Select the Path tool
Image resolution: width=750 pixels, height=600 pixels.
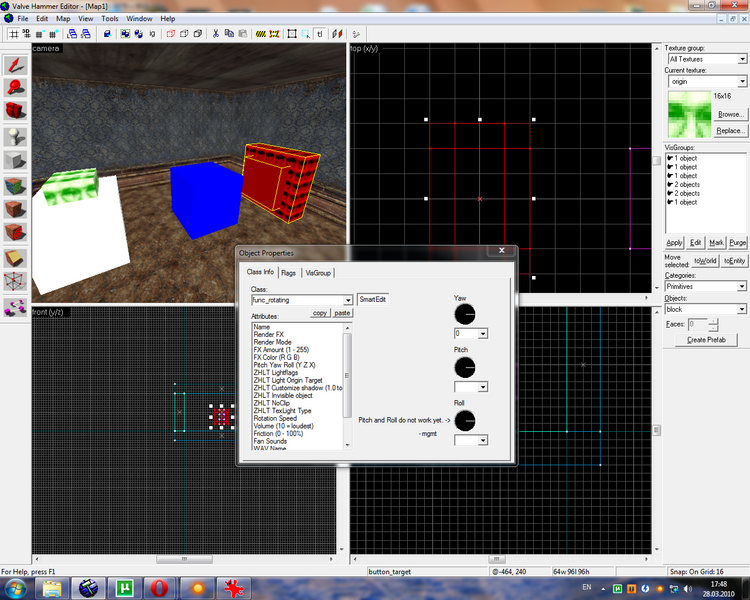(x=15, y=308)
